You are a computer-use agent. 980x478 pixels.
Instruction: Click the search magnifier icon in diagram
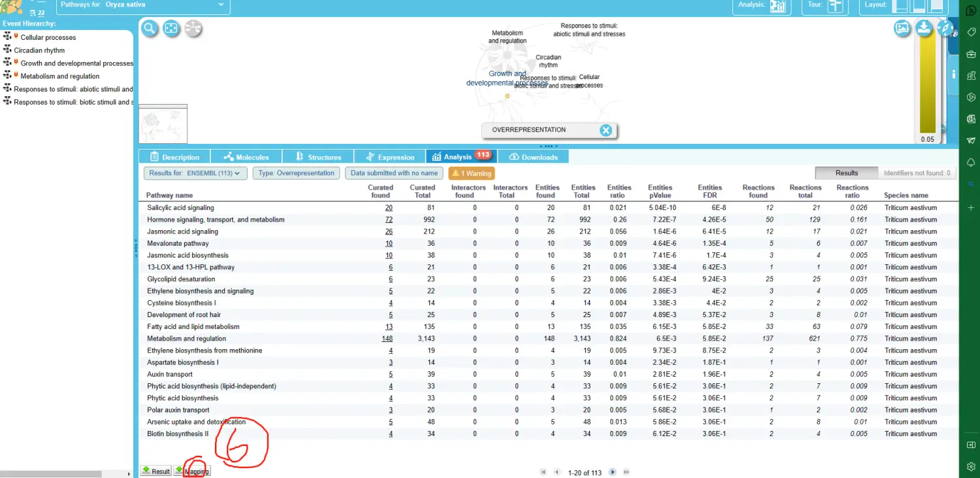[150, 28]
